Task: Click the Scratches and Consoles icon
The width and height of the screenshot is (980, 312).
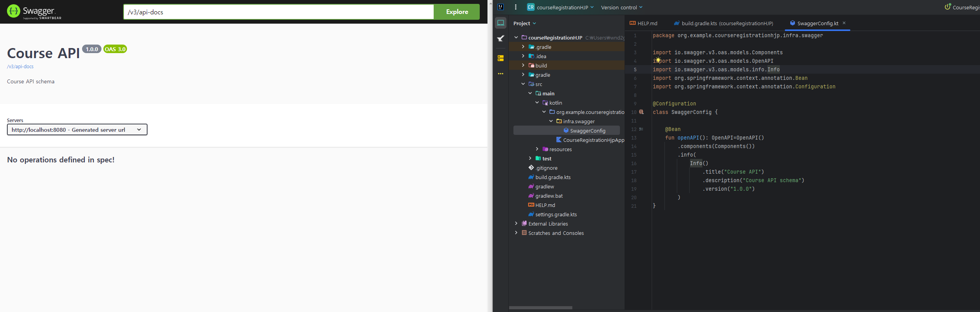Action: (524, 233)
